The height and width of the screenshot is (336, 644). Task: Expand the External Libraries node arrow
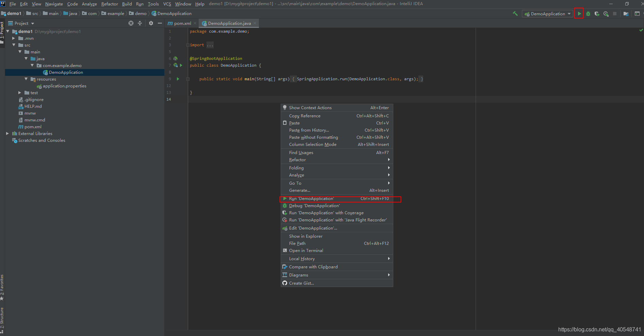click(x=7, y=133)
